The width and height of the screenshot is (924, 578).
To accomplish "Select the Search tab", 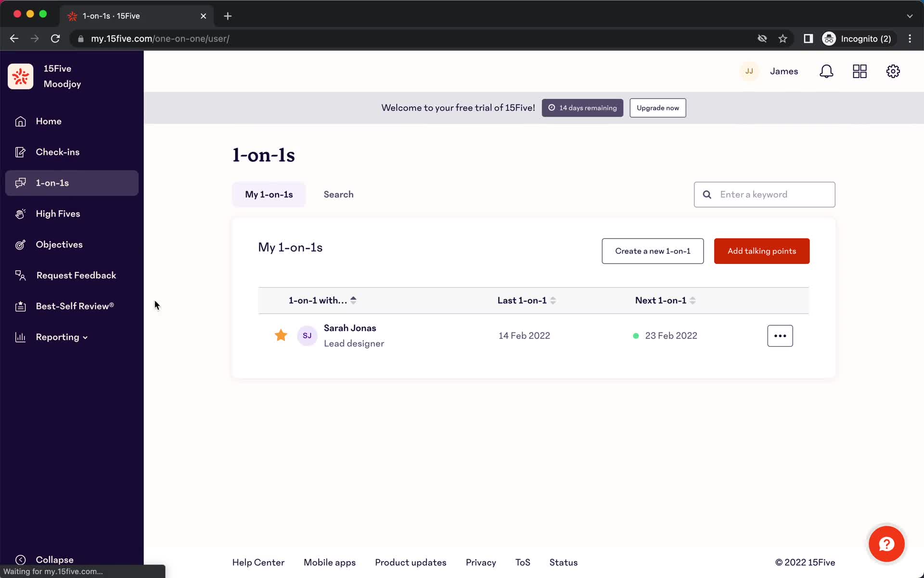I will coord(339,194).
